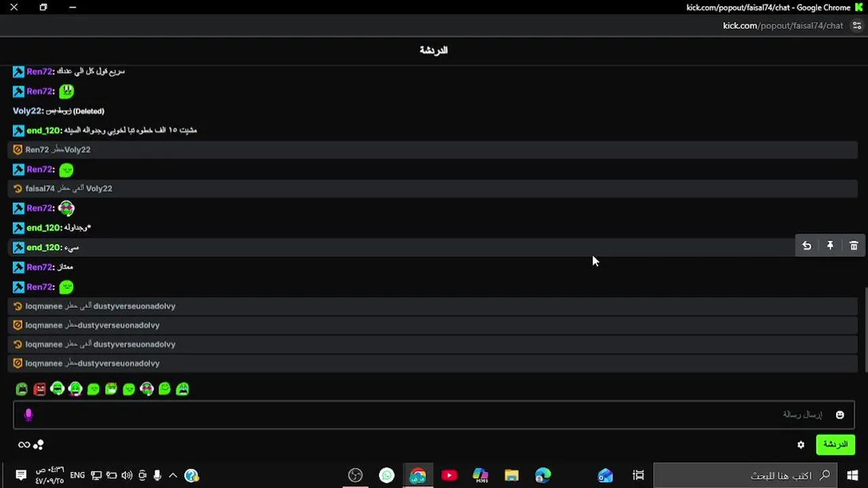Open the Chrome taskbar icon

click(418, 475)
